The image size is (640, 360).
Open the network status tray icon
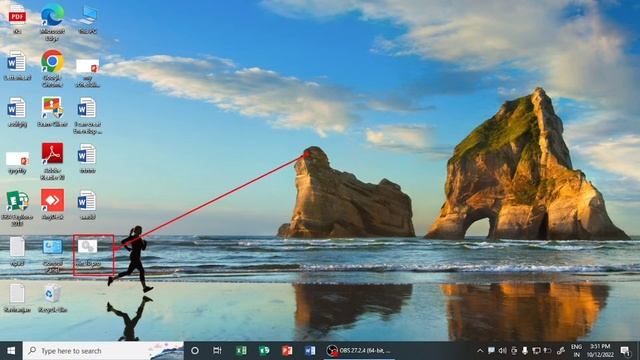pos(536,351)
